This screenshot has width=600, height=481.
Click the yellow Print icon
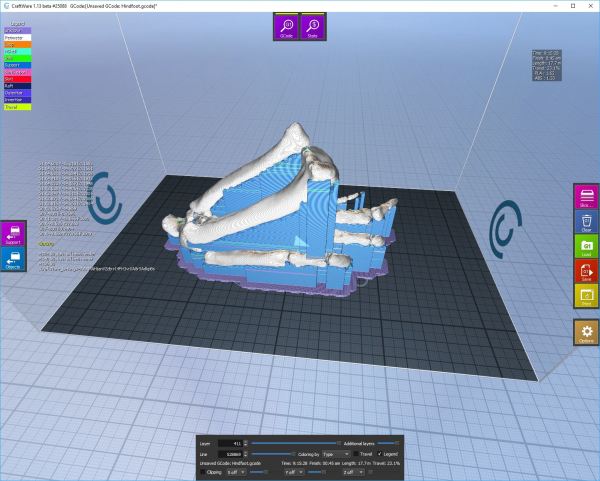pyautogui.click(x=586, y=296)
